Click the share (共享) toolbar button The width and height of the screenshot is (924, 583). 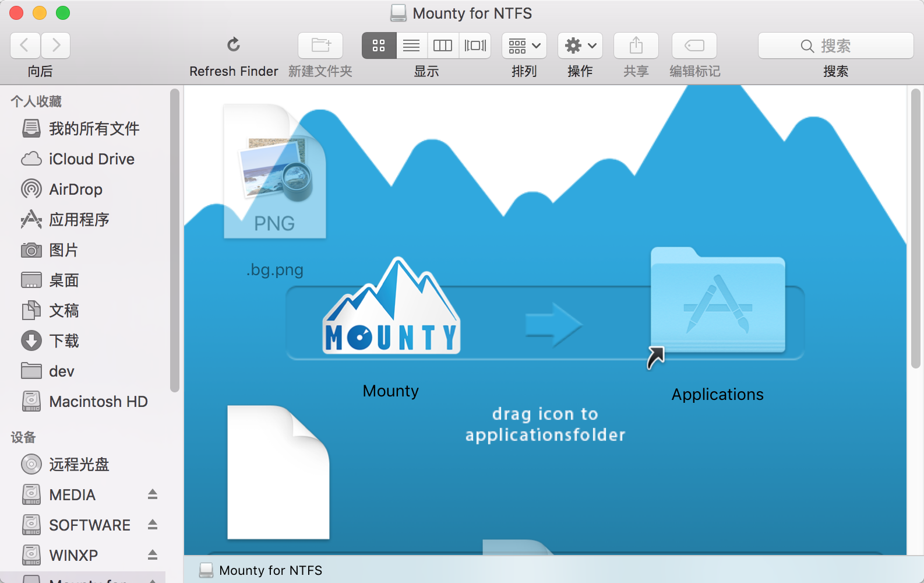(x=636, y=45)
